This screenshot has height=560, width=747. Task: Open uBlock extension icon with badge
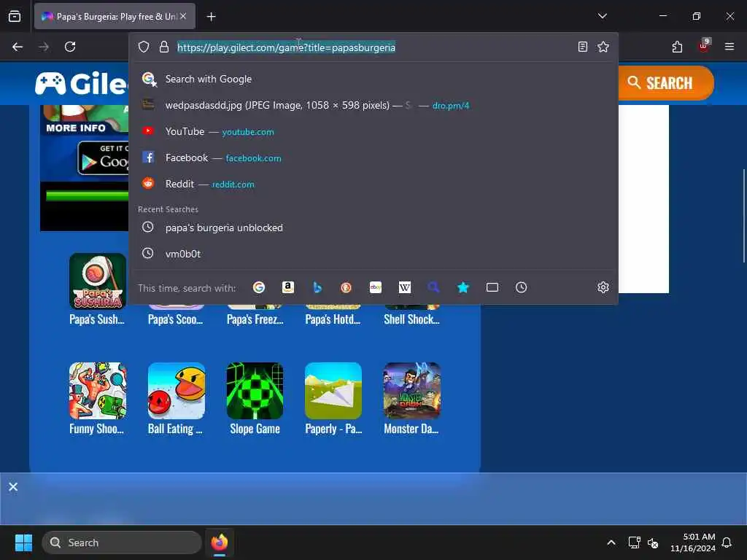pos(704,46)
